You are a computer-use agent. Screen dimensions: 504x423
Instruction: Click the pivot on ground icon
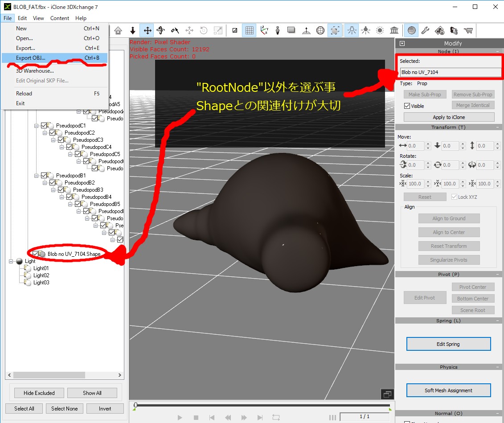click(x=306, y=31)
